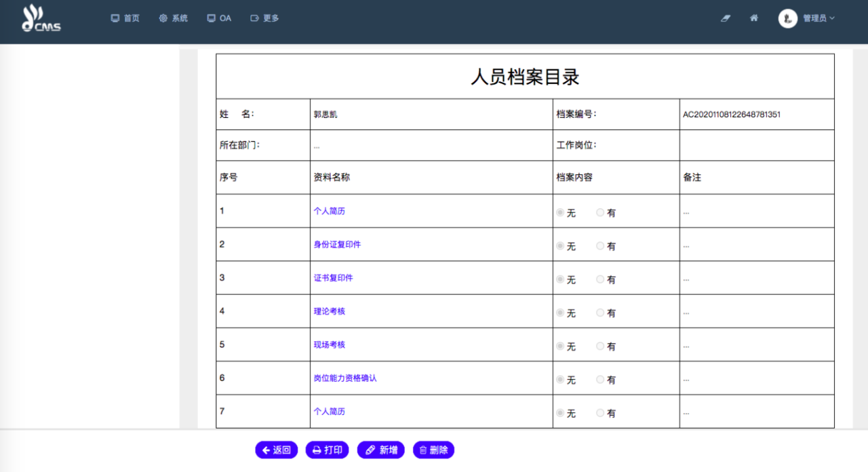Viewport: 868px width, 472px height.
Task: Click the 备注 cell for row 3
Action: [756, 279]
